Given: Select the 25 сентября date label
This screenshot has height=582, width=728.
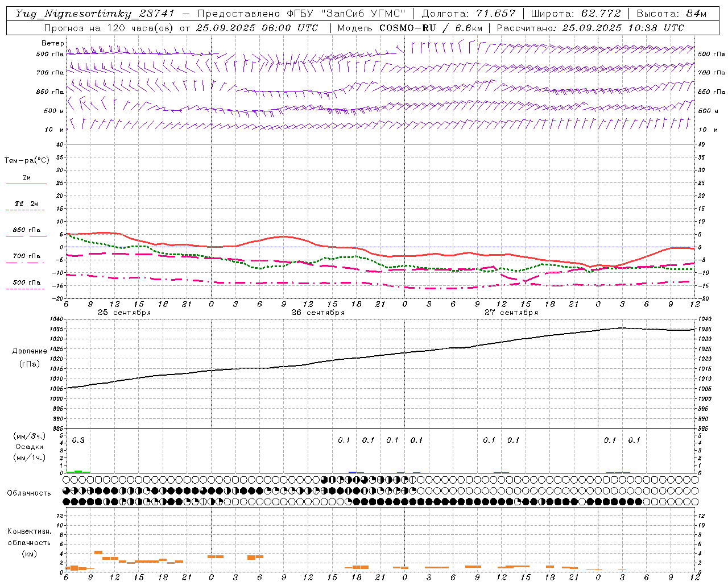Looking at the screenshot, I should pyautogui.click(x=124, y=312).
